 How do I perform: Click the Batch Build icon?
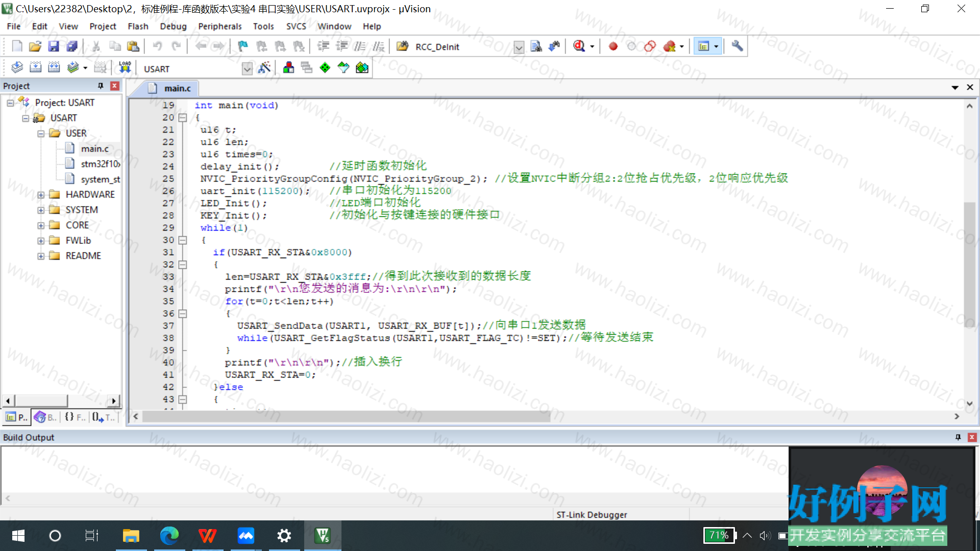pyautogui.click(x=72, y=67)
